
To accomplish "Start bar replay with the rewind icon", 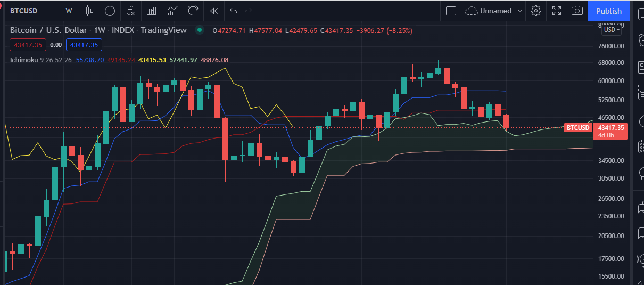I will (x=214, y=11).
